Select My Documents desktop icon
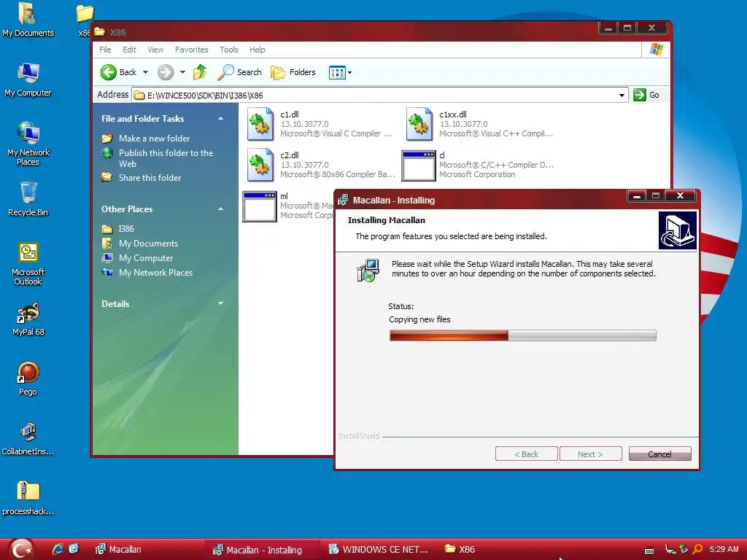The image size is (747, 560). click(28, 20)
